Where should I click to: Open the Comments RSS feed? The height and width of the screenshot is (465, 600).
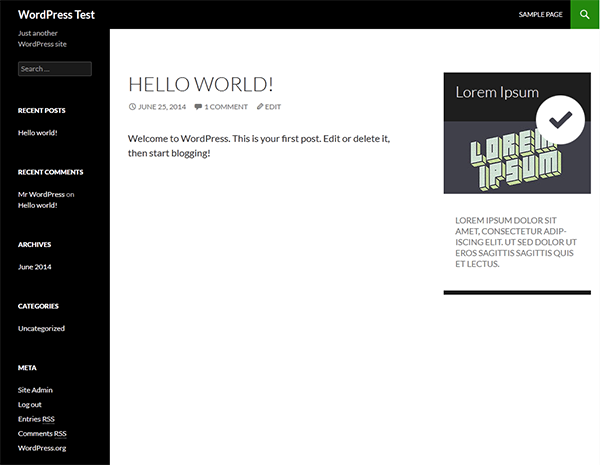pyautogui.click(x=42, y=434)
